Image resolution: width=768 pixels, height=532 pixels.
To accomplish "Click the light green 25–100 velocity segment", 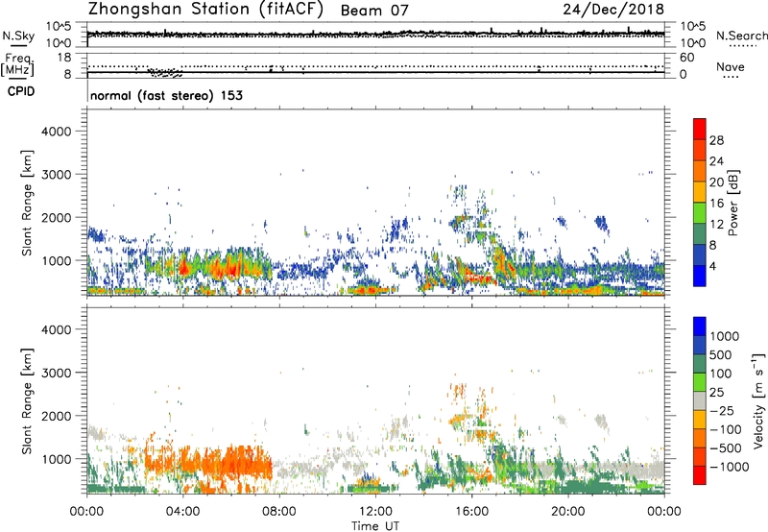I will click(700, 382).
